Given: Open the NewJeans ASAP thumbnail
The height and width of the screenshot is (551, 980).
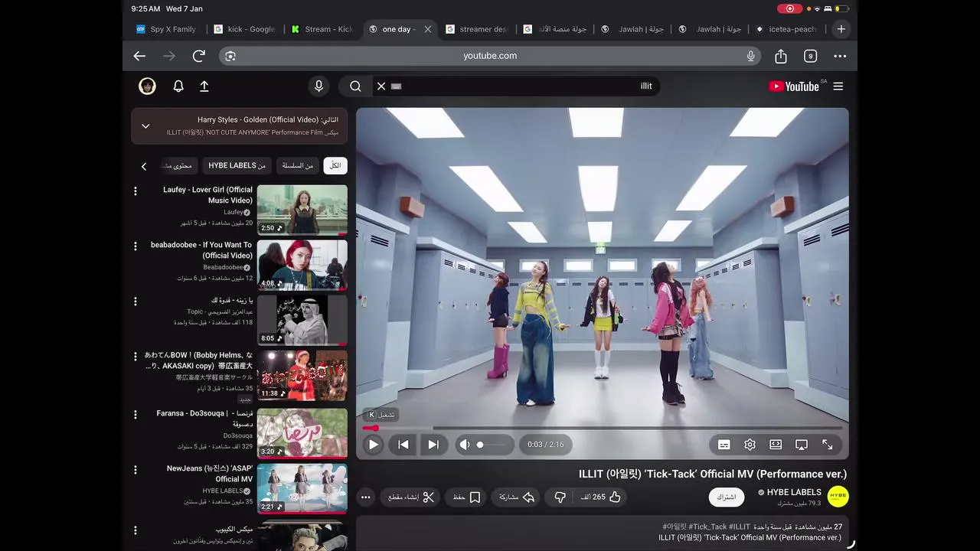Looking at the screenshot, I should 302,488.
